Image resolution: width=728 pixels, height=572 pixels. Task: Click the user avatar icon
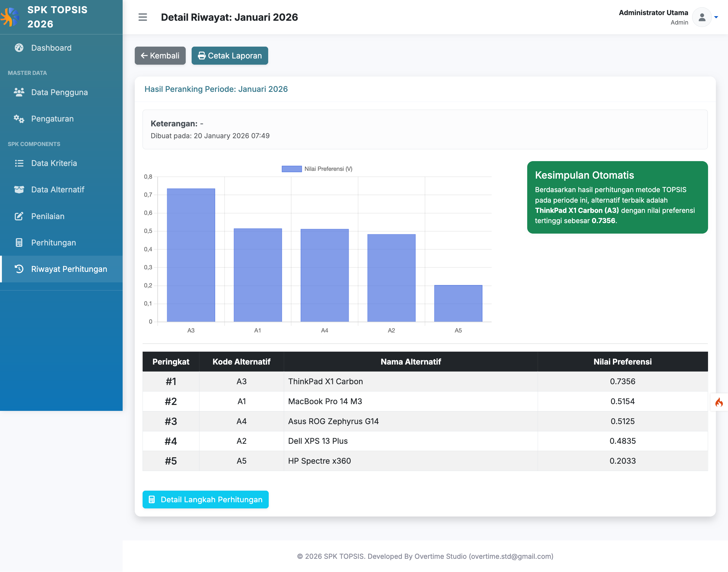point(702,17)
